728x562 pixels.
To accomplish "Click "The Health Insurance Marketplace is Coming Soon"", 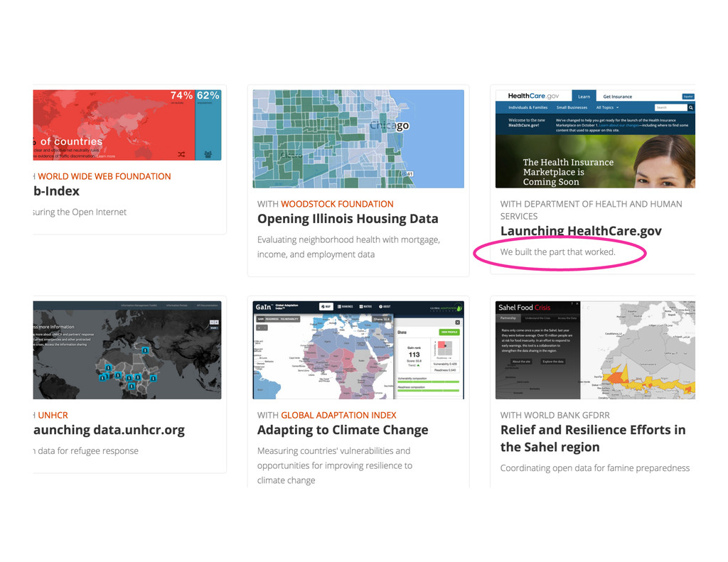I will tap(568, 172).
